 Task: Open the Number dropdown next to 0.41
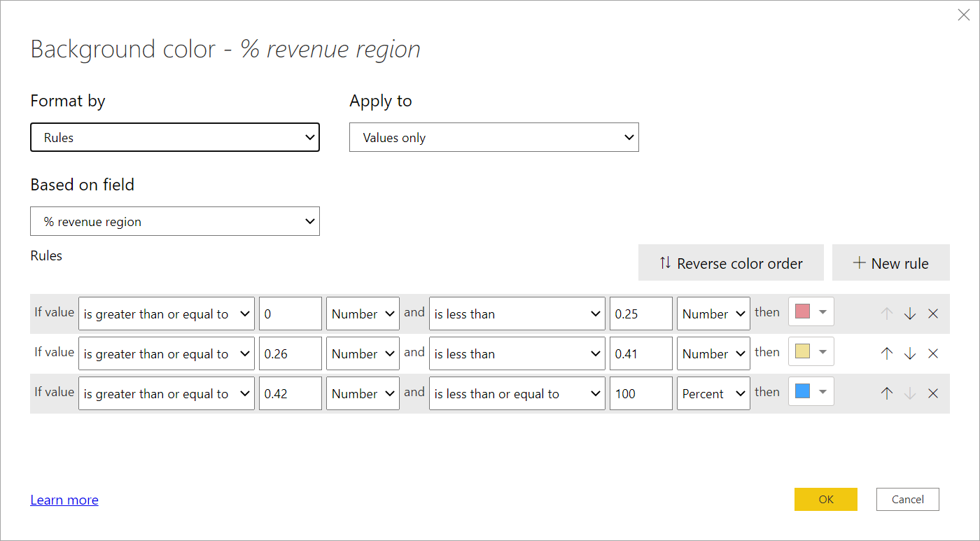pyautogui.click(x=713, y=353)
